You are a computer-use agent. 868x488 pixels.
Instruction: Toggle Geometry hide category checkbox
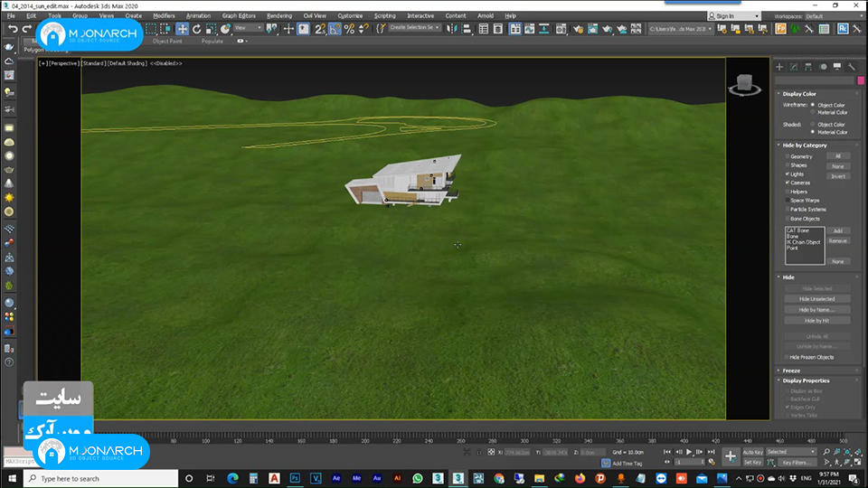[788, 156]
